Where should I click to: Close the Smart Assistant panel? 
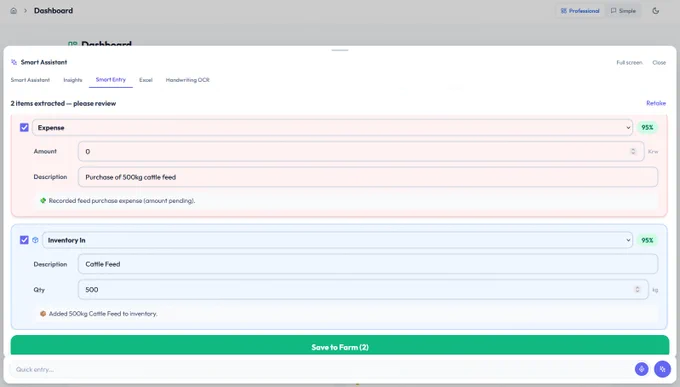coord(659,62)
